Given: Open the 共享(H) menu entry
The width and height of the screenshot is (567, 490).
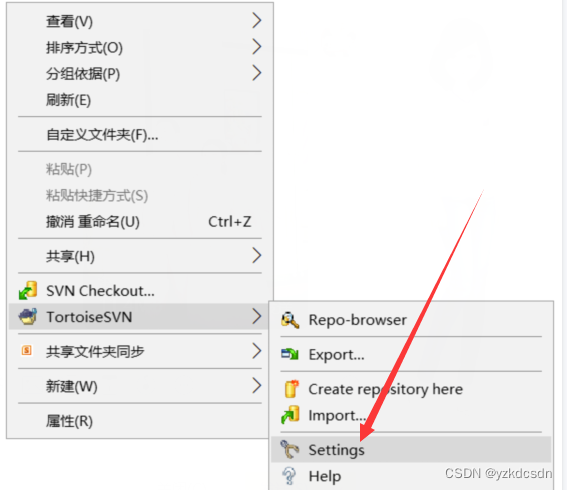Looking at the screenshot, I should pyautogui.click(x=140, y=256).
